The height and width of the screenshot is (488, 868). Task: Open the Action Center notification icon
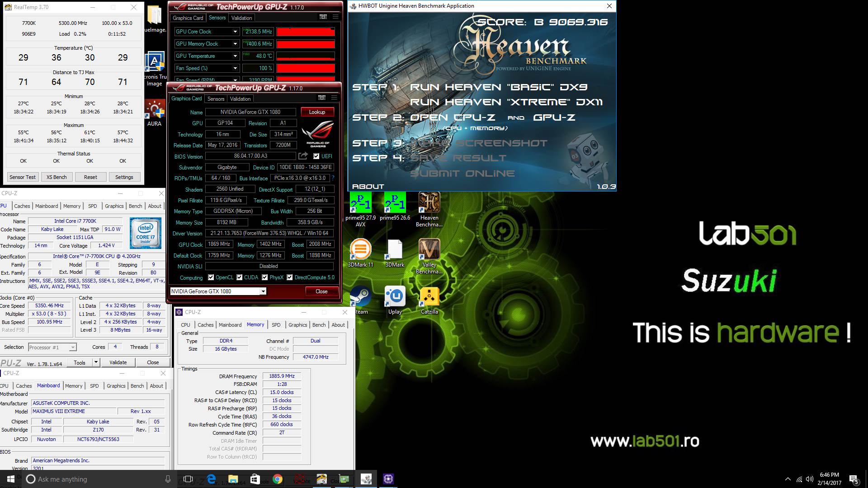[x=854, y=479]
